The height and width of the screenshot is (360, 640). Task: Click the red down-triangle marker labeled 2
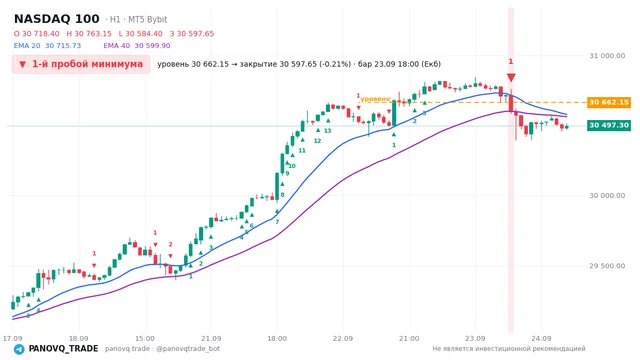tap(170, 256)
